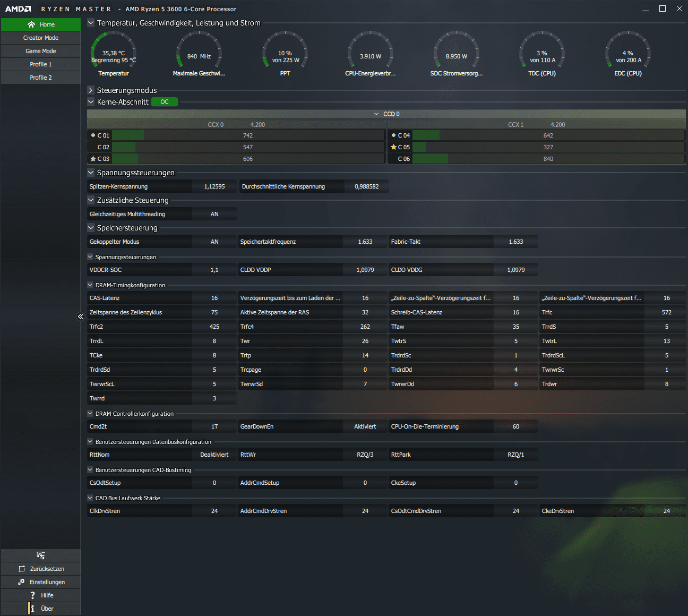Open the Über about dialog
The width and height of the screenshot is (688, 616).
(x=41, y=609)
